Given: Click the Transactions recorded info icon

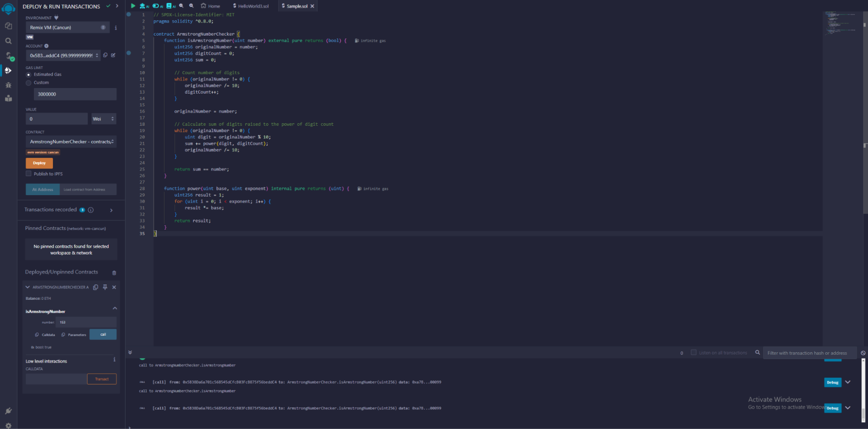Looking at the screenshot, I should coord(91,210).
